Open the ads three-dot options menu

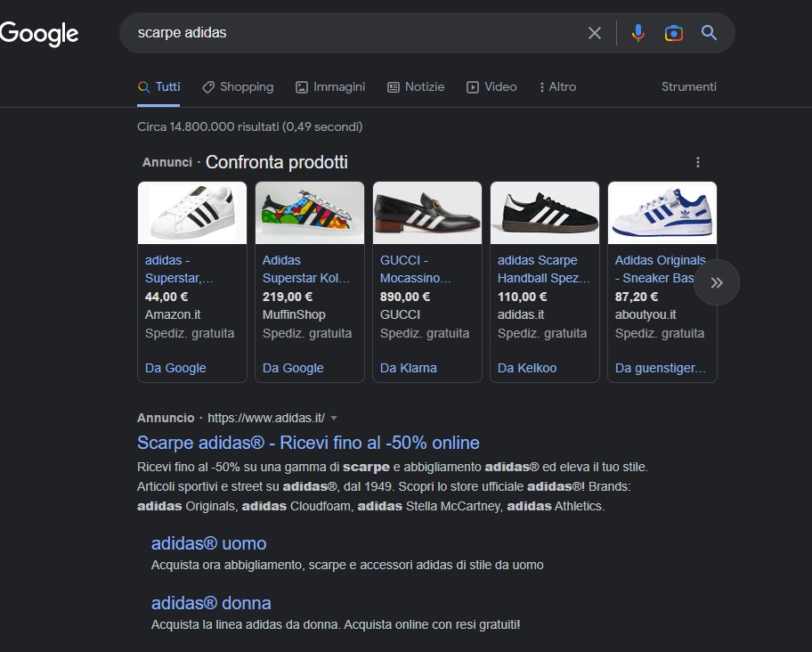(x=697, y=162)
